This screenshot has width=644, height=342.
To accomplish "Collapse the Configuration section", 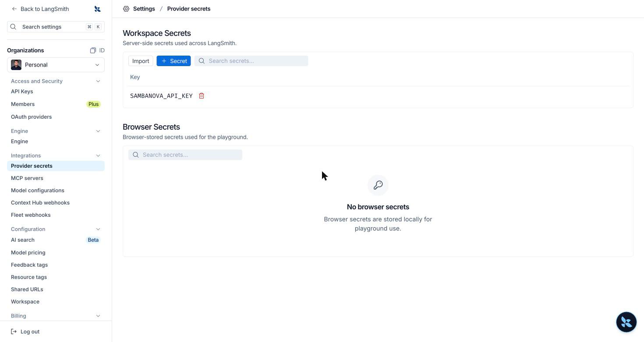I will click(98, 229).
